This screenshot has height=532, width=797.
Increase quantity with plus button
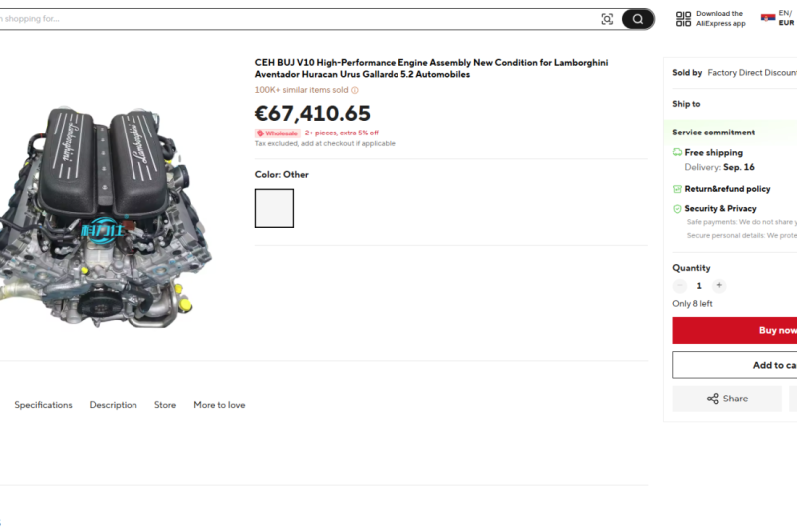coord(719,286)
